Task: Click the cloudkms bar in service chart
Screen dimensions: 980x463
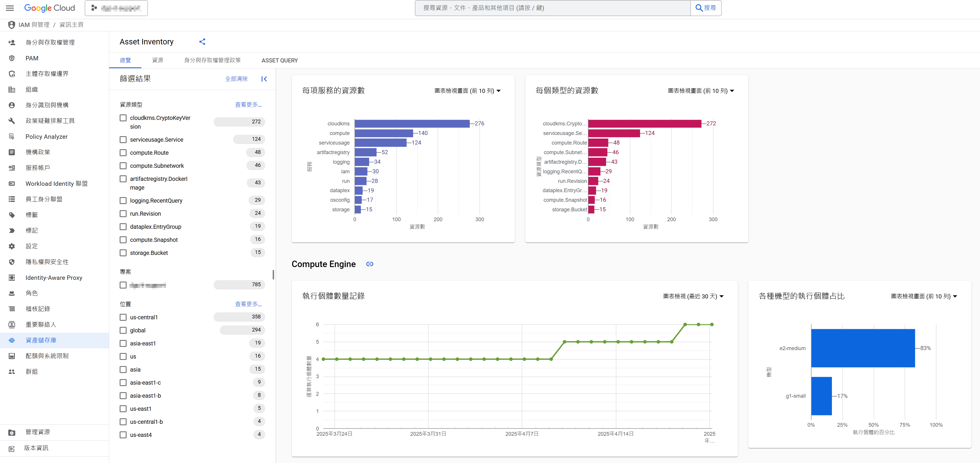Action: [x=412, y=124]
